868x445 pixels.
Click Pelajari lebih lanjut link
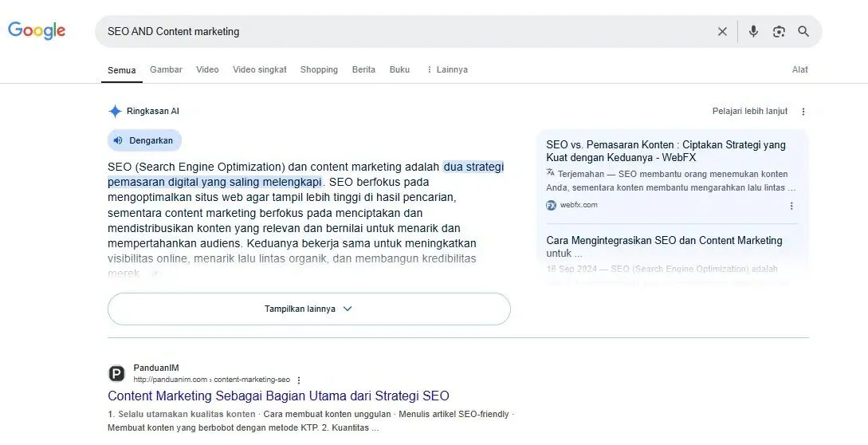pyautogui.click(x=749, y=111)
